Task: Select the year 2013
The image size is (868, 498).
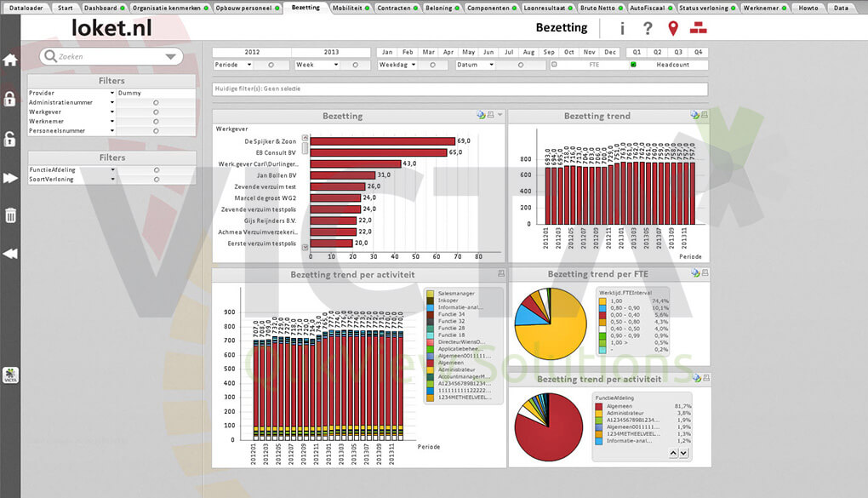Action: click(331, 52)
